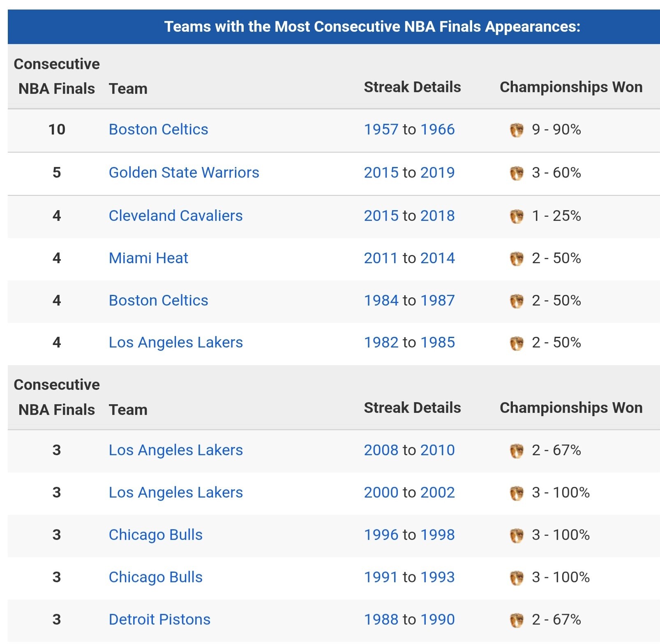Go to the 2019 season link

(x=437, y=173)
